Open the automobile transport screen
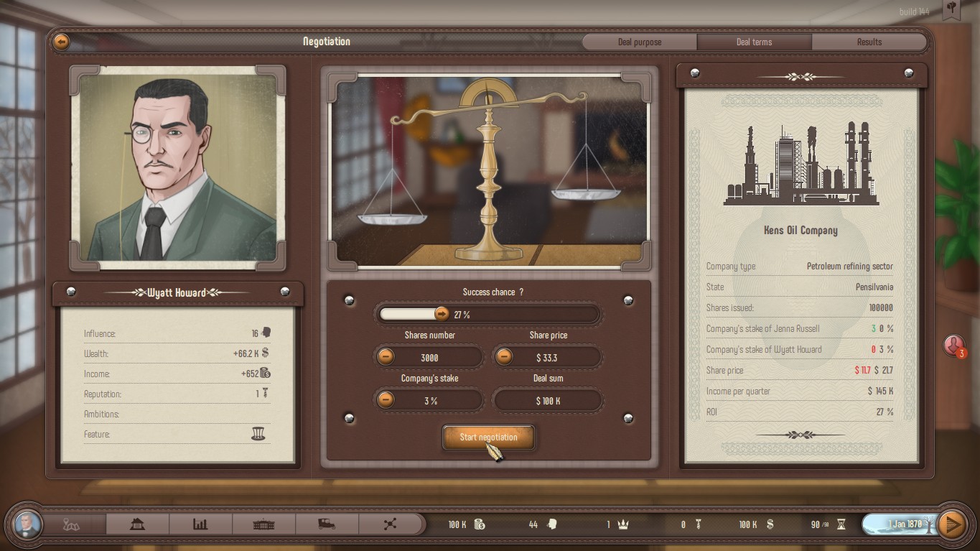This screenshot has width=980, height=551. 327,524
